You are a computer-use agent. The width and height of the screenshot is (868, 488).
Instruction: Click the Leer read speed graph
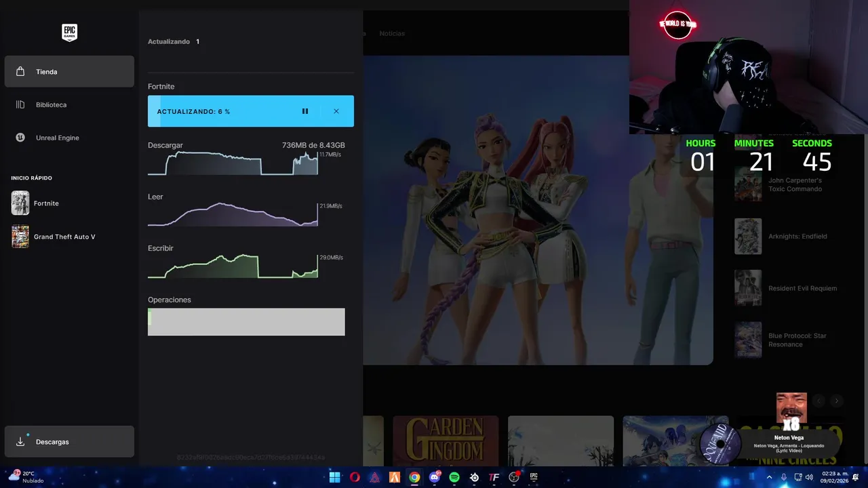pyautogui.click(x=233, y=214)
